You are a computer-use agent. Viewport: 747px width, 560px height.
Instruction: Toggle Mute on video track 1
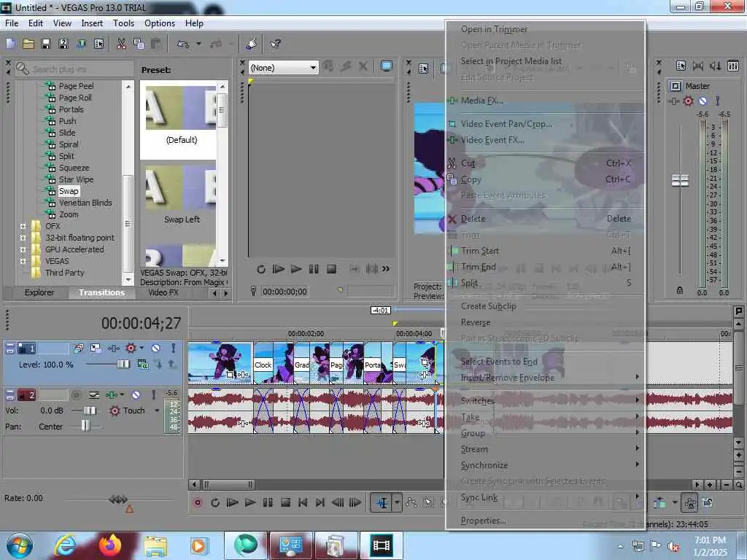point(155,349)
